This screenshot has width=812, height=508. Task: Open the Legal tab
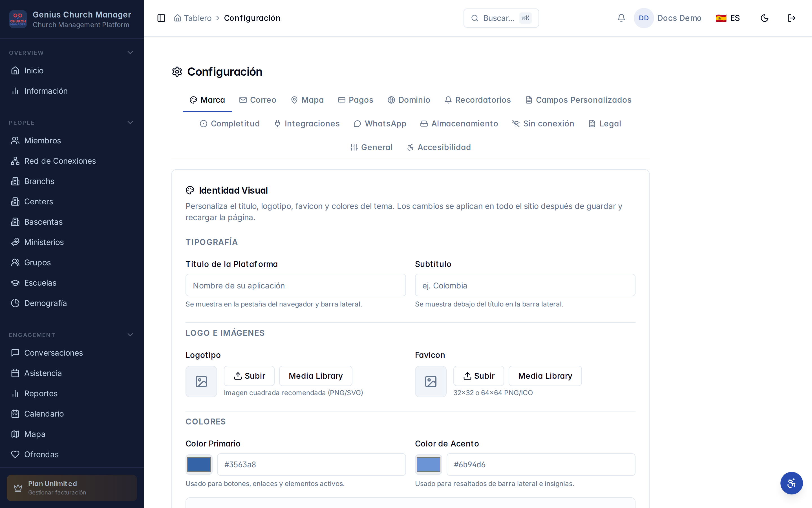tap(605, 124)
